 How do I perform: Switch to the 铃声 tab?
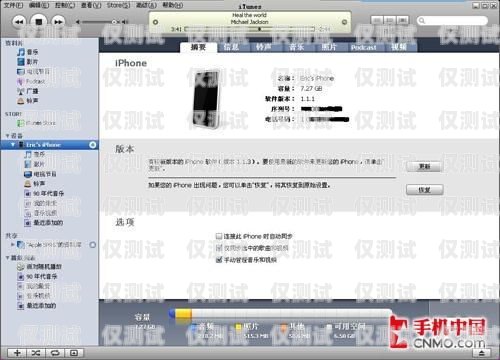click(x=263, y=47)
